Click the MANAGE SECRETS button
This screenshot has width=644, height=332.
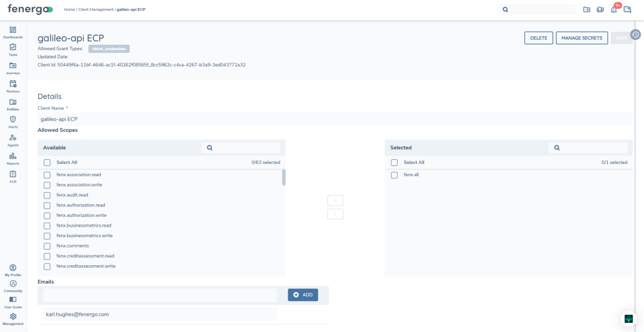(x=582, y=38)
